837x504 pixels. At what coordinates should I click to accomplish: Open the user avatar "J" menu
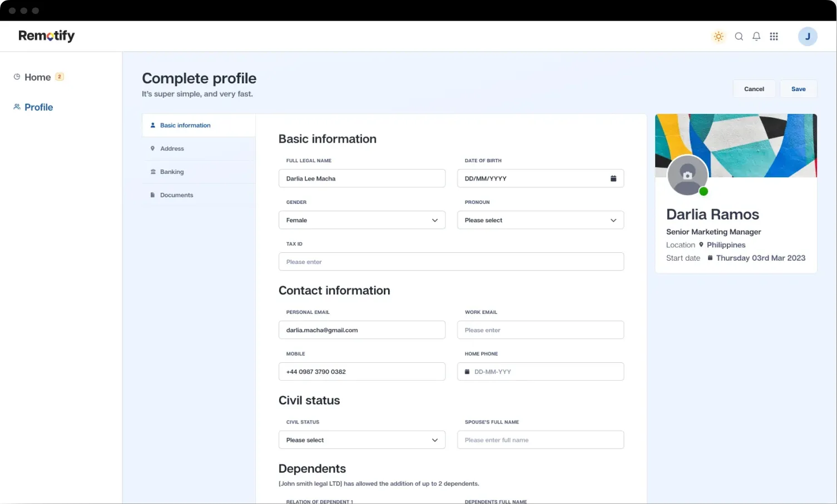pos(807,37)
